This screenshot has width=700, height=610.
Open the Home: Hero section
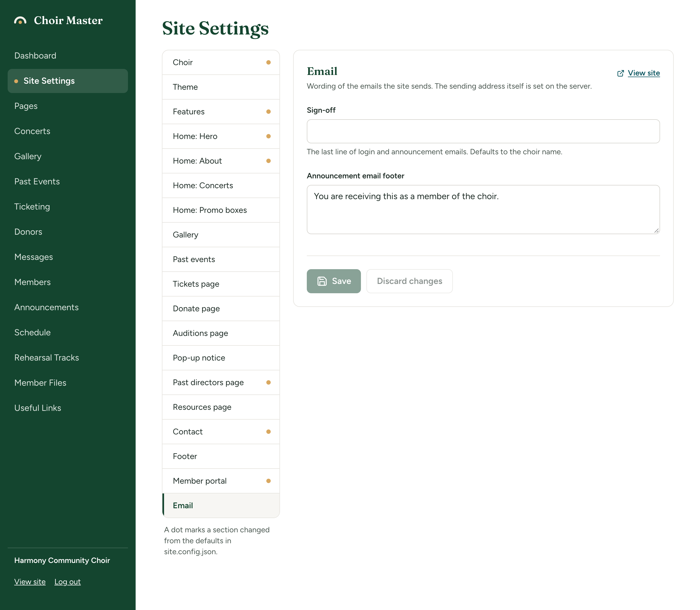coord(221,136)
